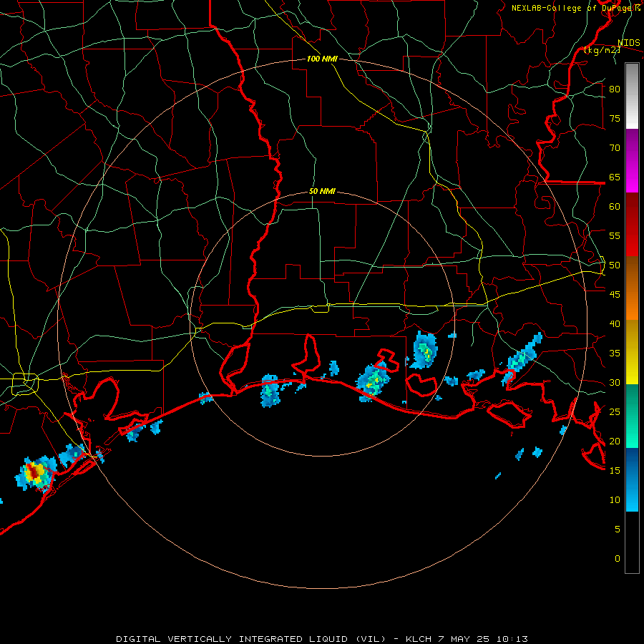Click the 35 value on the scale
Screen dimensions: 644x644
click(x=615, y=353)
